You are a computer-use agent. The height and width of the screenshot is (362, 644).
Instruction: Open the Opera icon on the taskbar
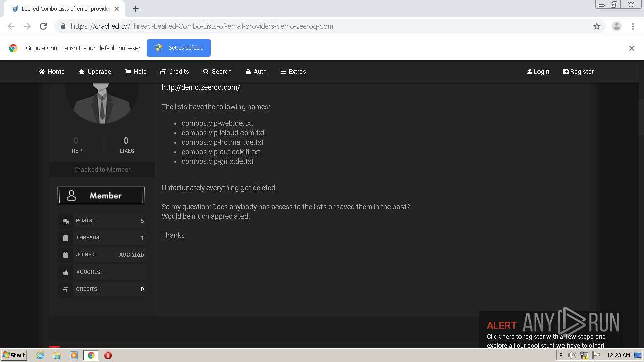click(x=108, y=355)
